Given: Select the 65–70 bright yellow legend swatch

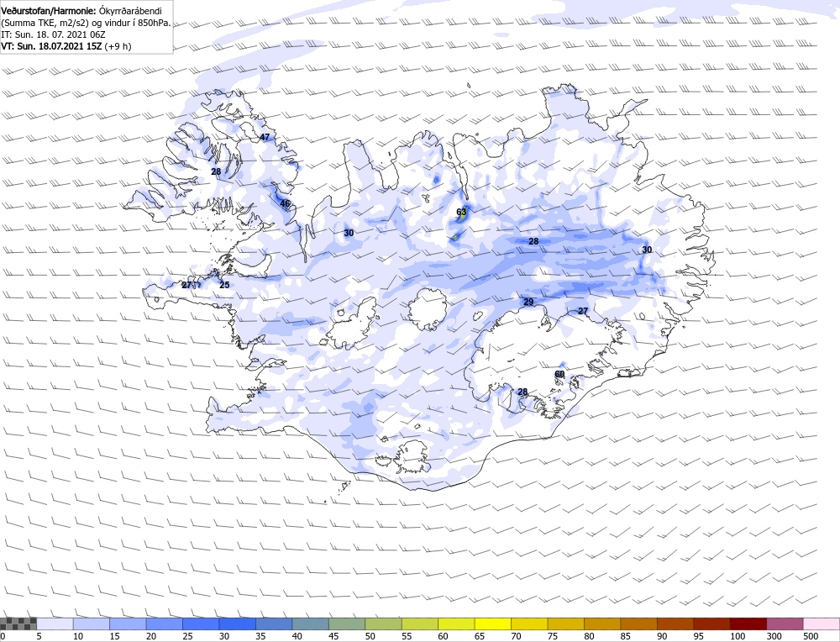Looking at the screenshot, I should pyautogui.click(x=493, y=624).
